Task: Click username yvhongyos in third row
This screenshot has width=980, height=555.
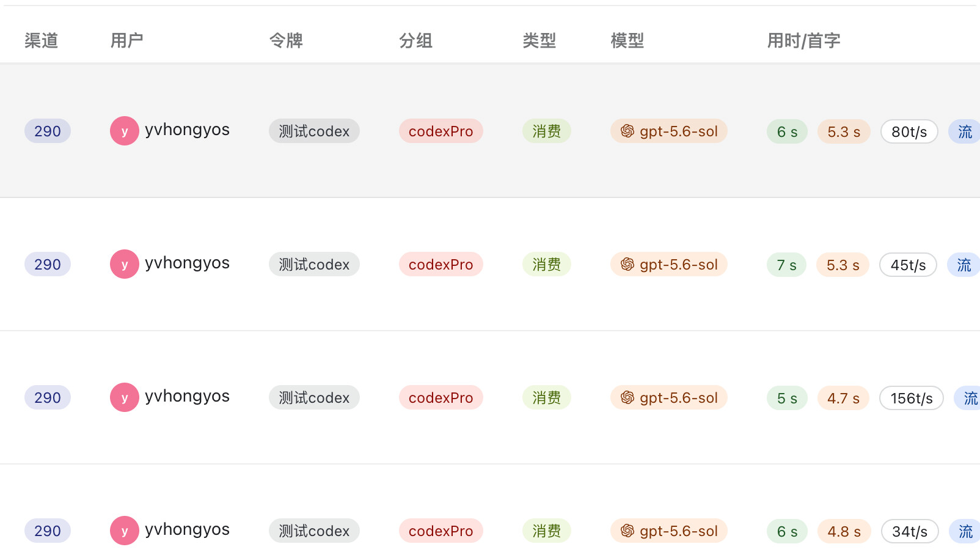Action: 187,396
